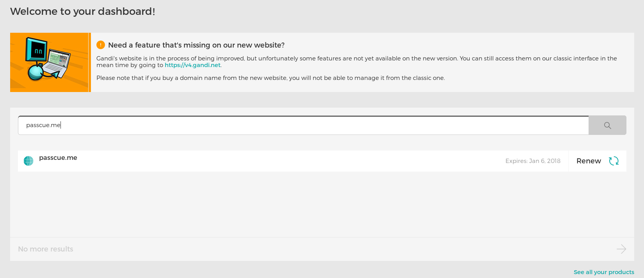Click the passcue.me globe icon
The width and height of the screenshot is (644, 278).
tap(28, 161)
